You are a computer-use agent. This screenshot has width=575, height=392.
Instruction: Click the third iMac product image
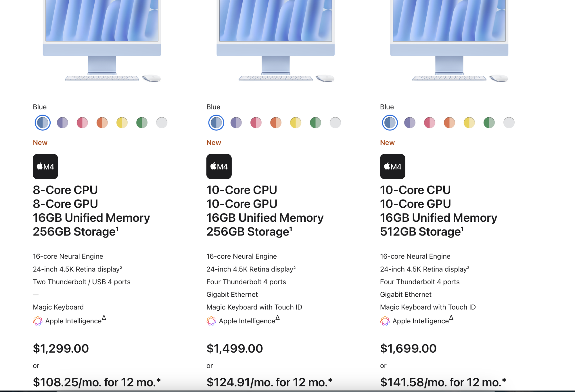(449, 41)
